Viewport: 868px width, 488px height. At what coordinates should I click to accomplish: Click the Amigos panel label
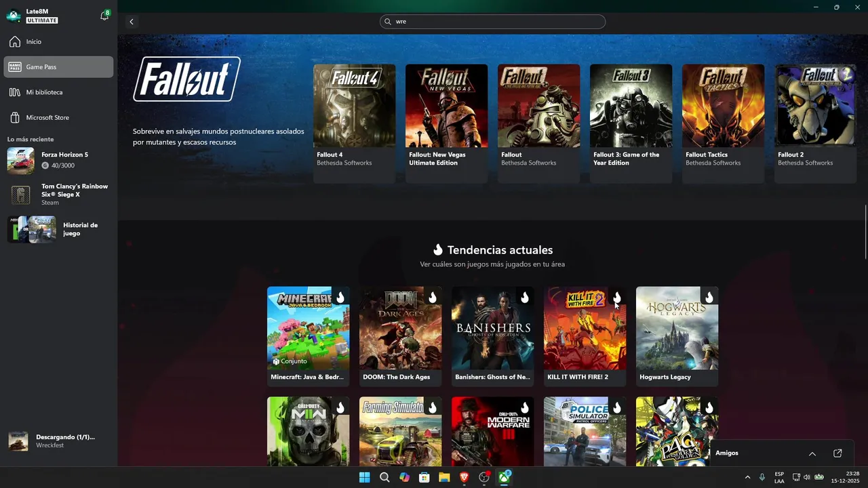(x=727, y=453)
